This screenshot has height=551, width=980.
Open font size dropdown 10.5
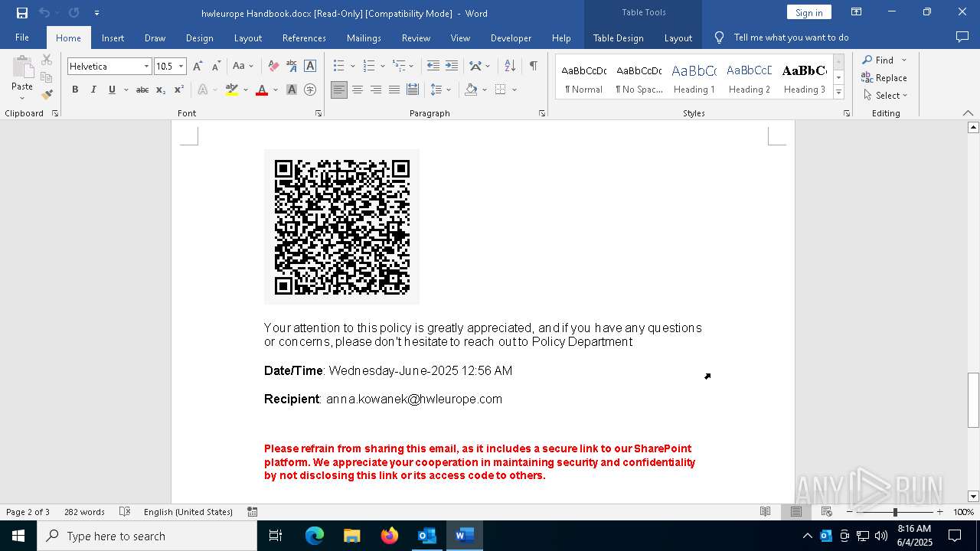(x=181, y=66)
